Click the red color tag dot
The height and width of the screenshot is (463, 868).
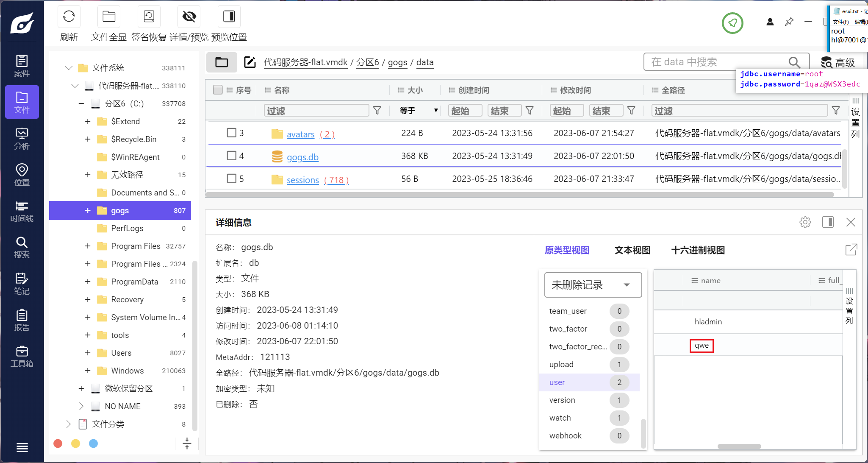(58, 443)
